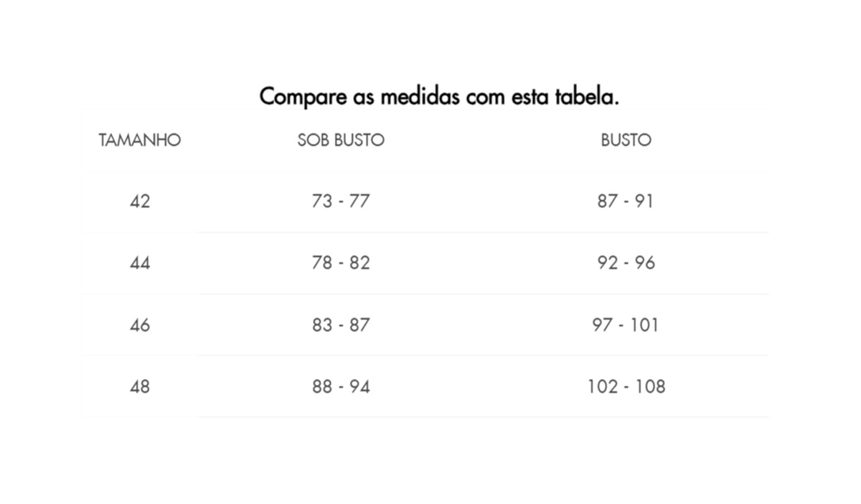Select size 46 in the table

pos(140,325)
